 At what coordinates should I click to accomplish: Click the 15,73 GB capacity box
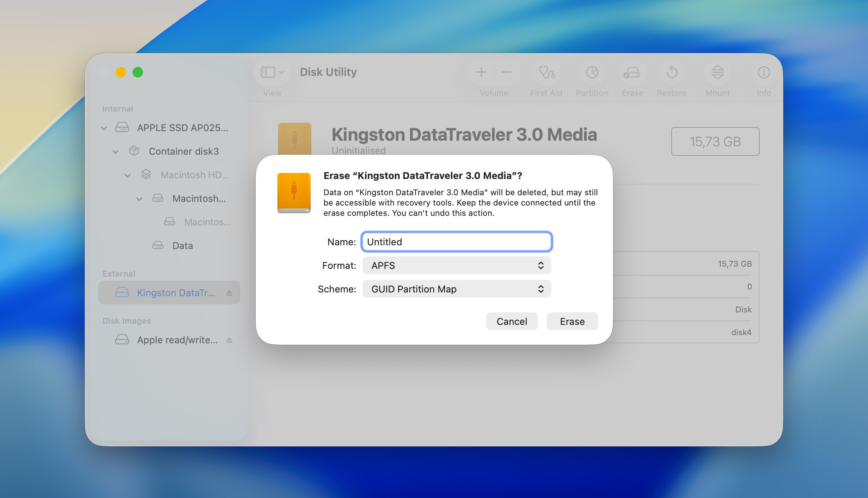pos(715,141)
